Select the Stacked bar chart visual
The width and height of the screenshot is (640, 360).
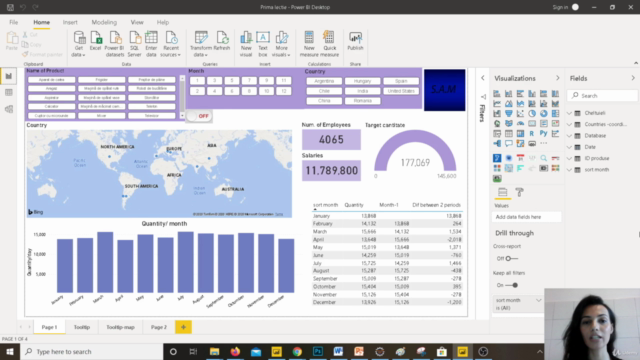point(497,94)
